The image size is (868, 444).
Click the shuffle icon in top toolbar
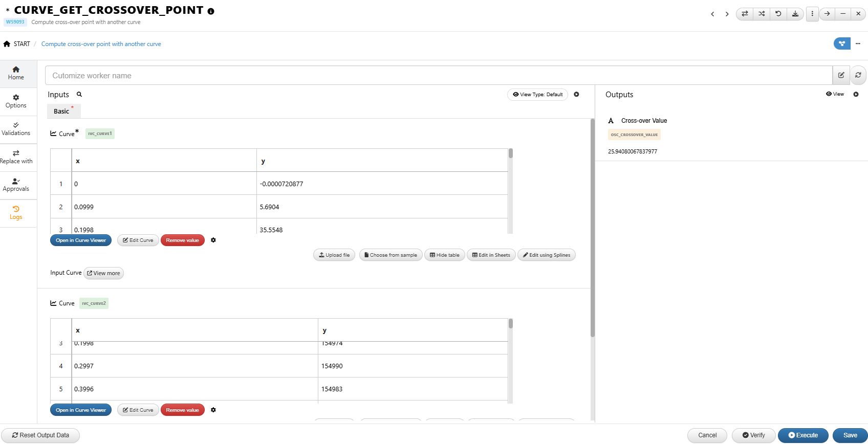point(762,14)
